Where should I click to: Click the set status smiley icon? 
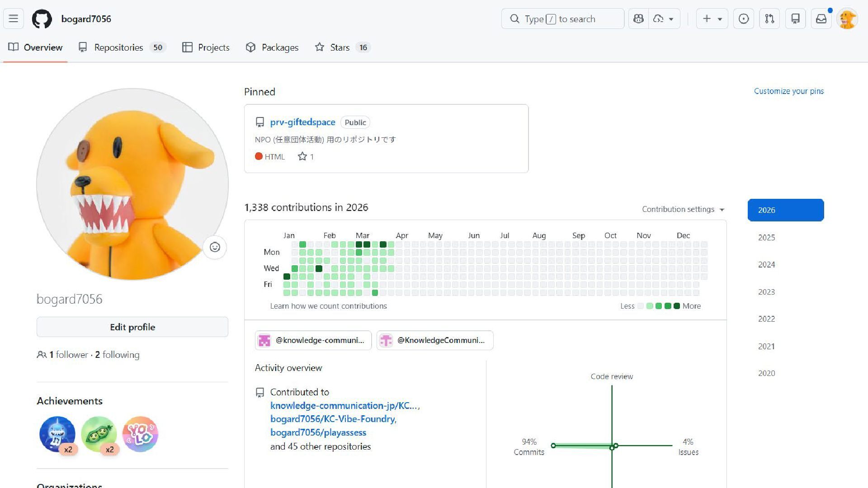point(215,247)
